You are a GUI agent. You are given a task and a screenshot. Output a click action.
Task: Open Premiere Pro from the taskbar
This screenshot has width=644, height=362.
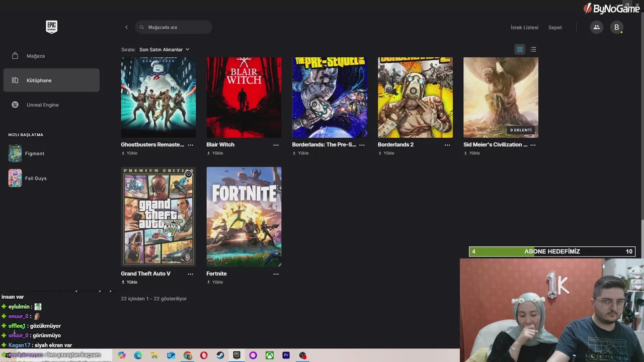286,355
